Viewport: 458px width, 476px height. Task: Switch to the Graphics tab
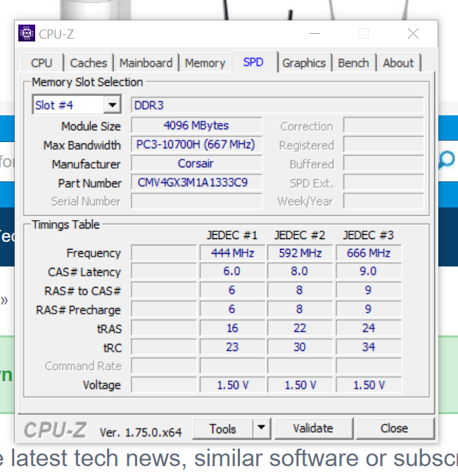[x=304, y=63]
